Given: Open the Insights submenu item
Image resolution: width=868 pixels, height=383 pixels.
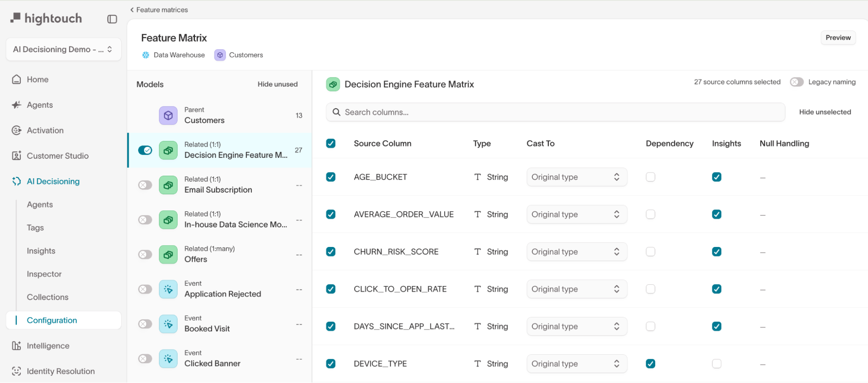Looking at the screenshot, I should tap(41, 251).
